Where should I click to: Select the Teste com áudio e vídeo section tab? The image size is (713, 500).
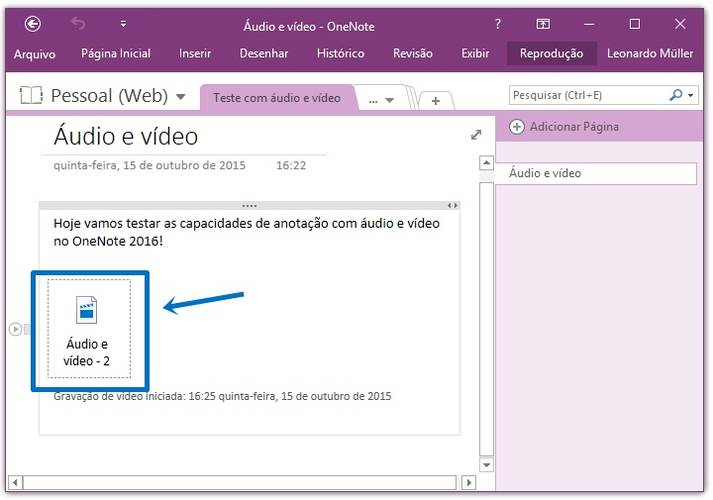point(276,98)
